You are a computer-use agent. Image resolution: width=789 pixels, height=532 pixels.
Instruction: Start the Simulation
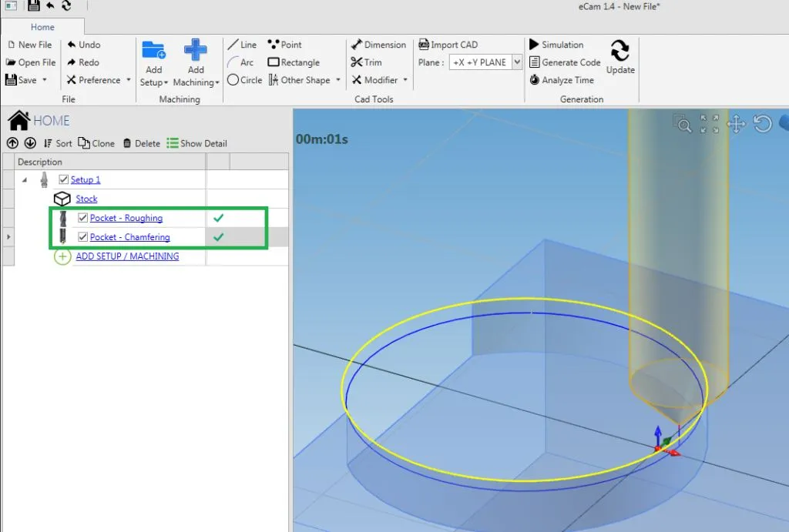point(557,44)
